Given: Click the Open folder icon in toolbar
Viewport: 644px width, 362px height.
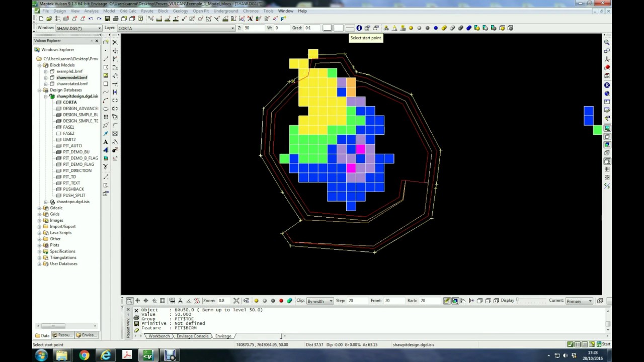Looking at the screenshot, I should pos(49,19).
